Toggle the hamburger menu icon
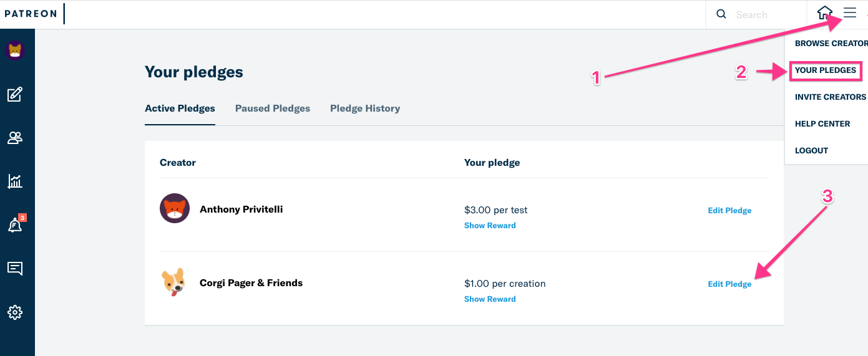The width and height of the screenshot is (868, 356). (x=850, y=13)
